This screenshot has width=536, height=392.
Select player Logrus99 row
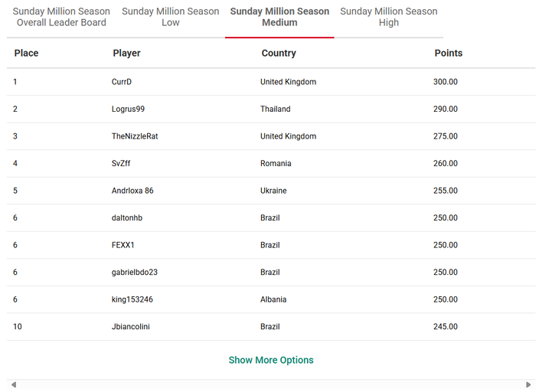coord(271,109)
